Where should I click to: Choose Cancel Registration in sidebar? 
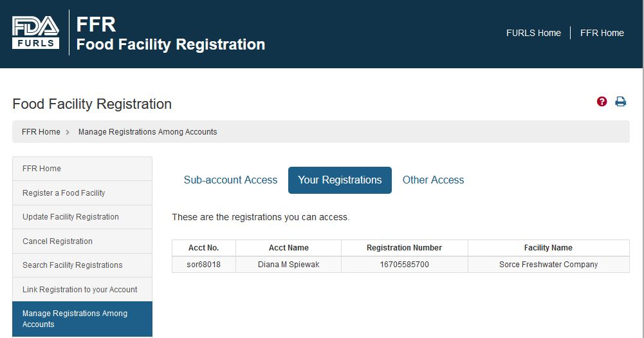pos(82,241)
